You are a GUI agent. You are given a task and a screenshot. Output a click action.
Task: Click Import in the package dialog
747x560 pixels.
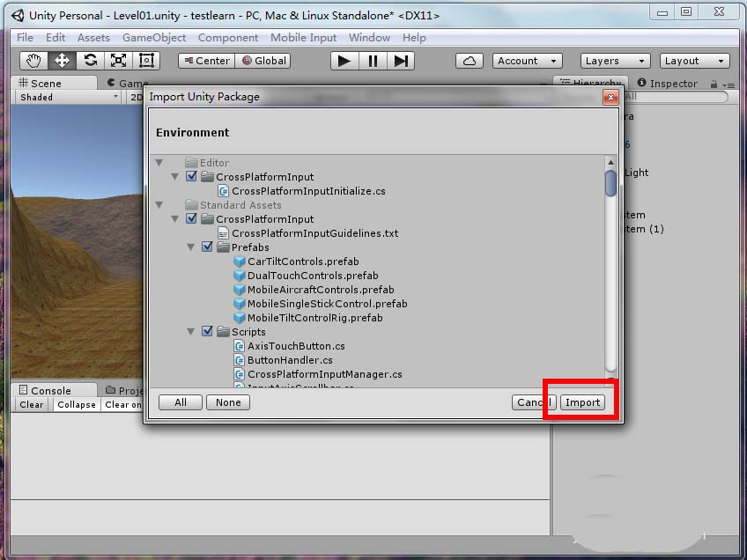coord(582,402)
